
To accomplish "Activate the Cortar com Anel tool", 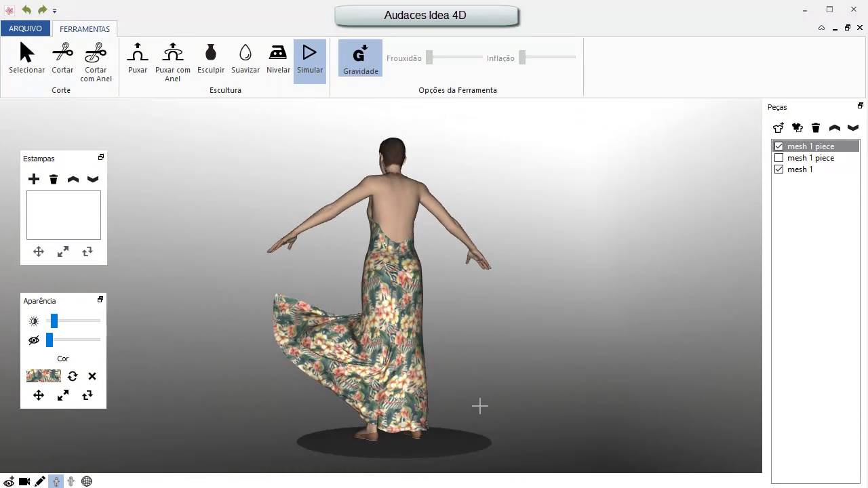I will pyautogui.click(x=96, y=62).
